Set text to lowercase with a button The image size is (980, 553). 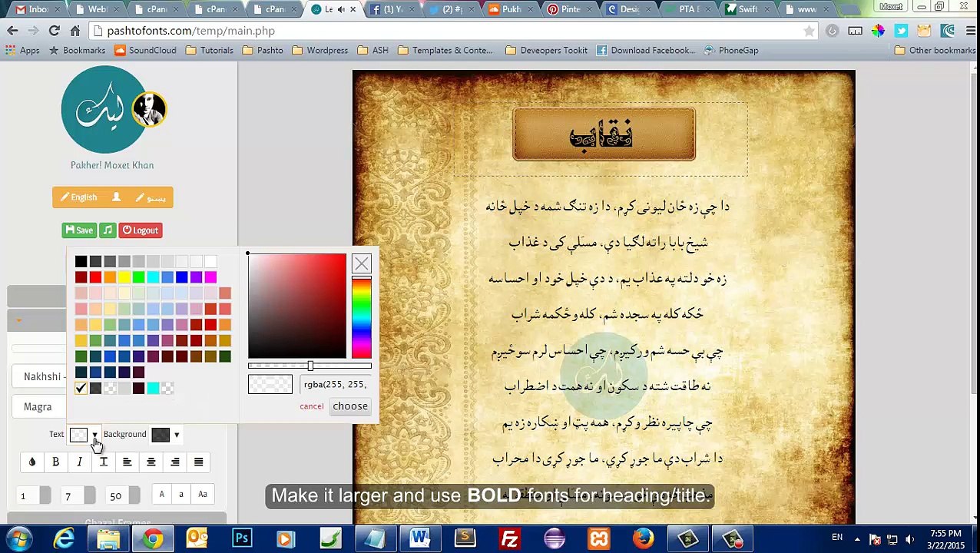[181, 495]
